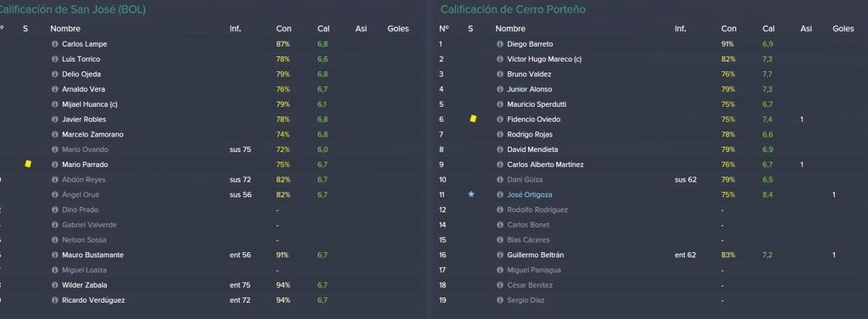Click yellow card icon on Mario Parrado row
The width and height of the screenshot is (868, 319).
tap(28, 164)
